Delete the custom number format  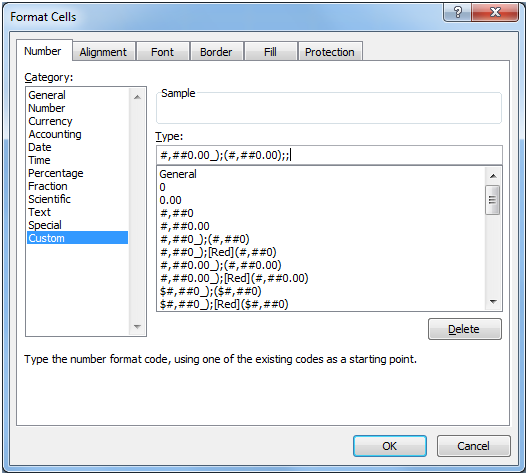click(x=464, y=329)
